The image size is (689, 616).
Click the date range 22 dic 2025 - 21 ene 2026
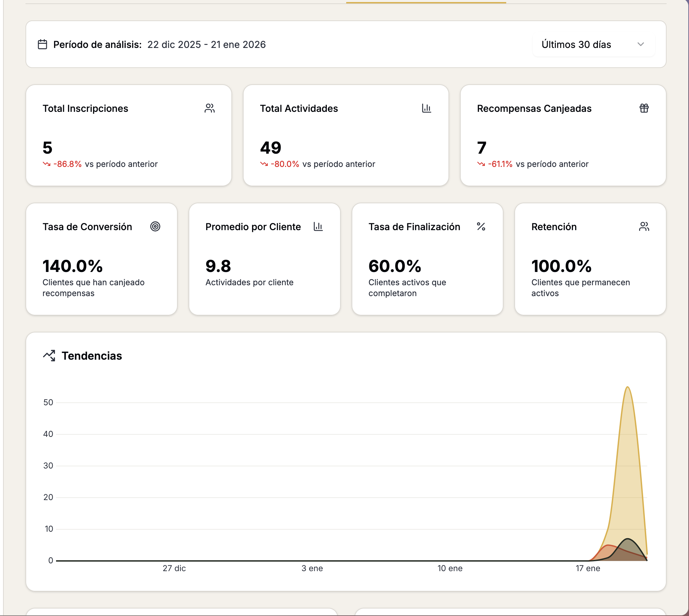coord(207,45)
